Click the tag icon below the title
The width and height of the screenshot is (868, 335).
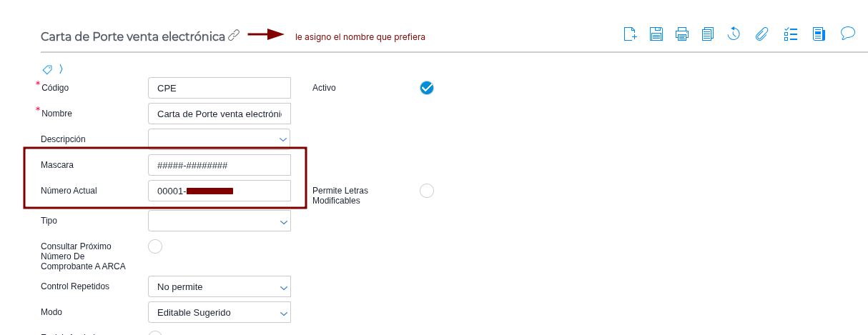tap(47, 69)
